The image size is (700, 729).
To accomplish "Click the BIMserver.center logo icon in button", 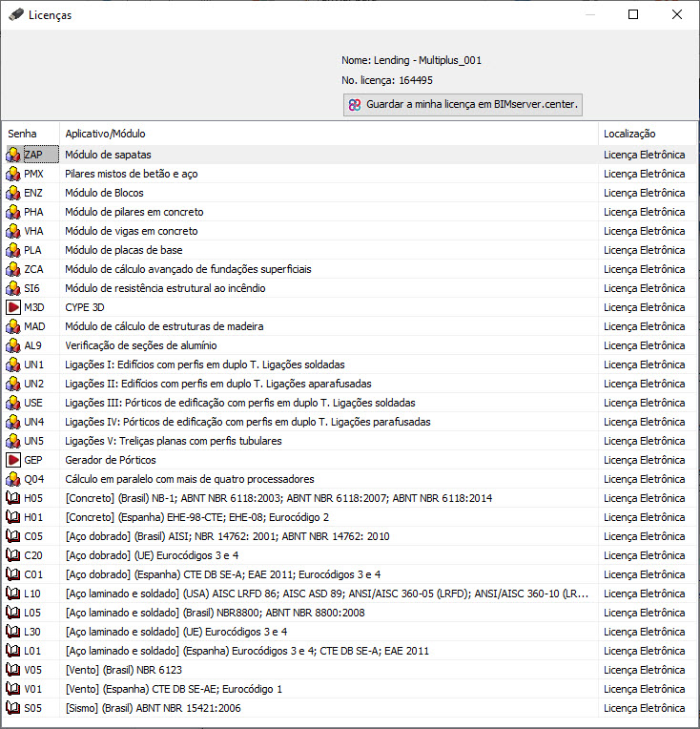I will point(355,105).
